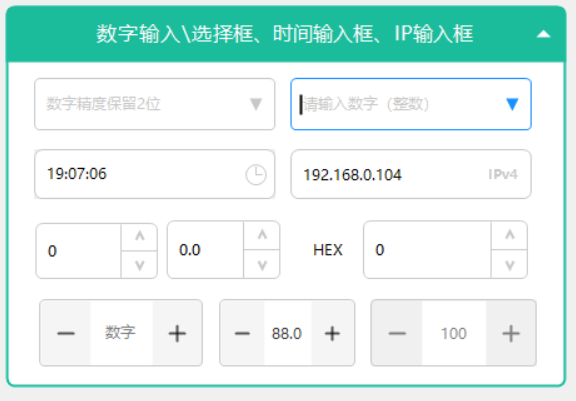
Task: Click the 100 value field
Action: (x=454, y=333)
